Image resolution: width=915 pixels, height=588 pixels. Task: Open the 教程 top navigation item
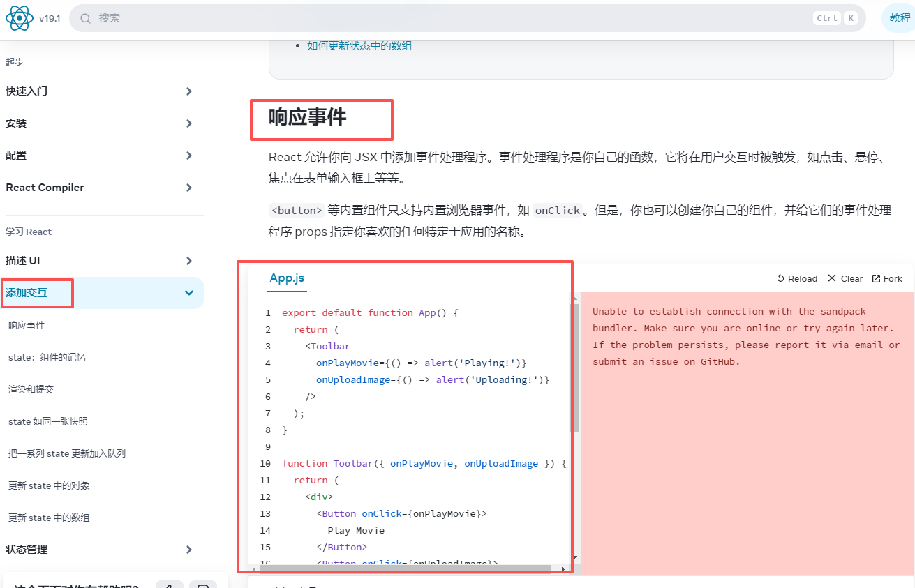(x=900, y=18)
